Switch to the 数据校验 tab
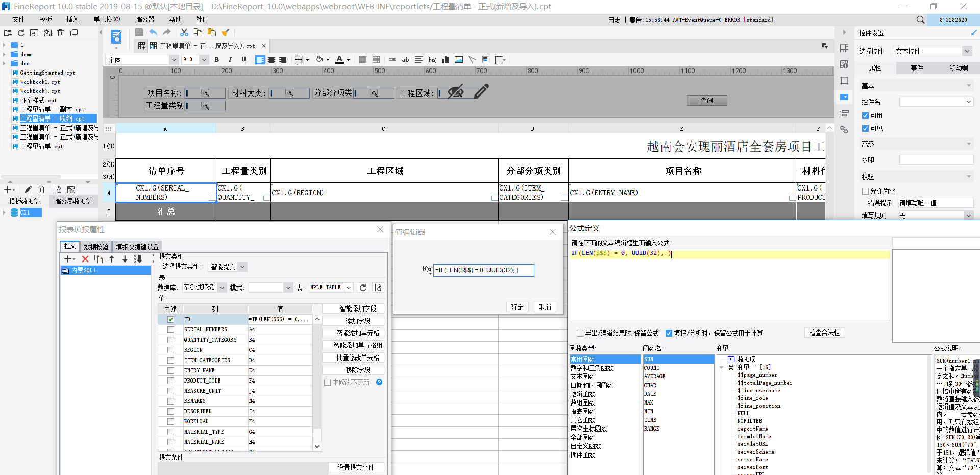Screen dimensions: 980x475 [96, 246]
